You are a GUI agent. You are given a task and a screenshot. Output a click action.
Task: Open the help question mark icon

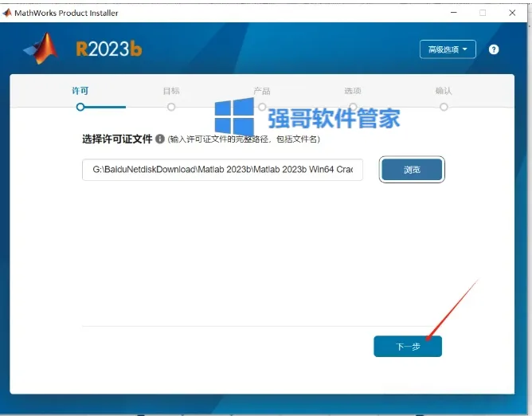[494, 49]
